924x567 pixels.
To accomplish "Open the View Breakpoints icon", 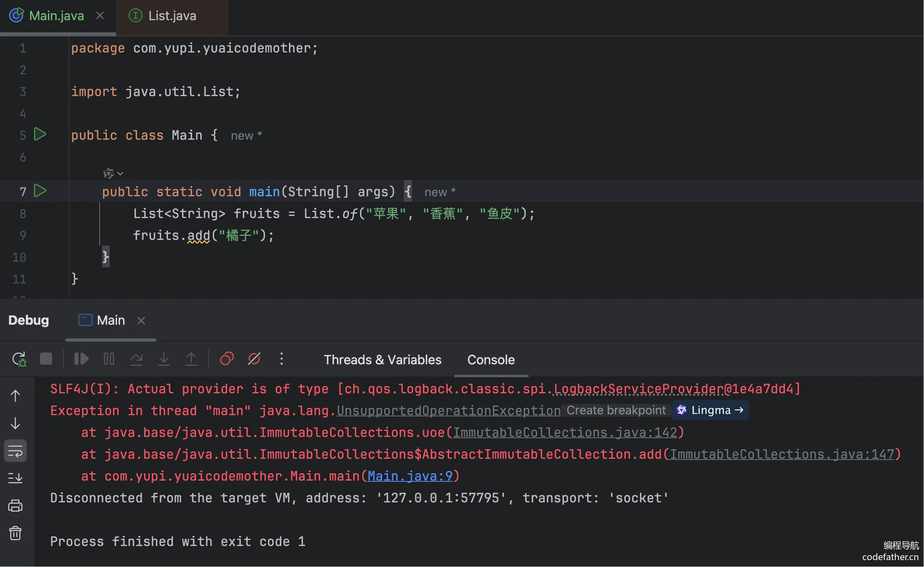I will point(227,359).
